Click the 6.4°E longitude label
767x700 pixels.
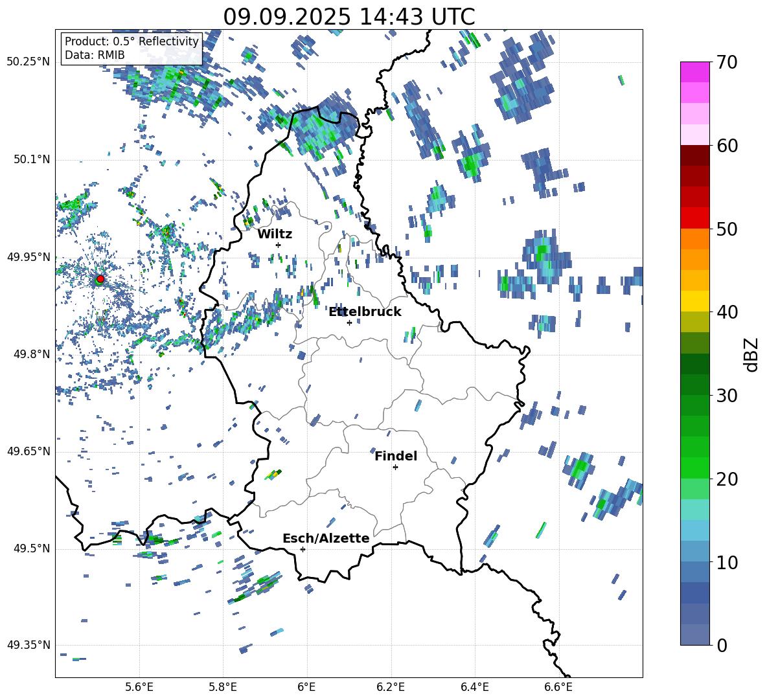tap(475, 687)
